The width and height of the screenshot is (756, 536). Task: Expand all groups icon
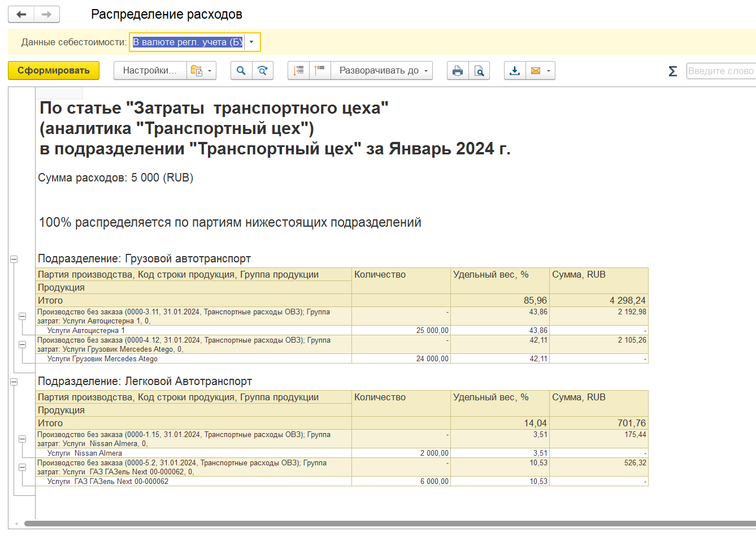click(320, 71)
